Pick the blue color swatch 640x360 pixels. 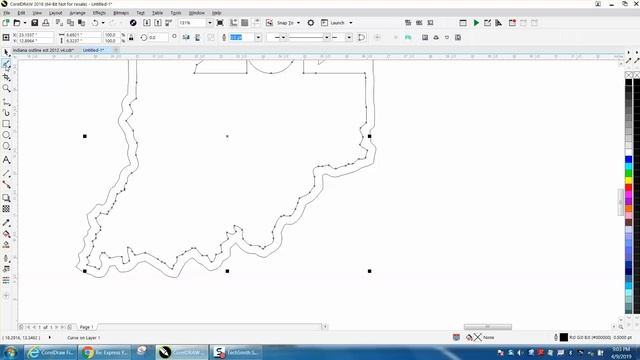pyautogui.click(x=629, y=159)
